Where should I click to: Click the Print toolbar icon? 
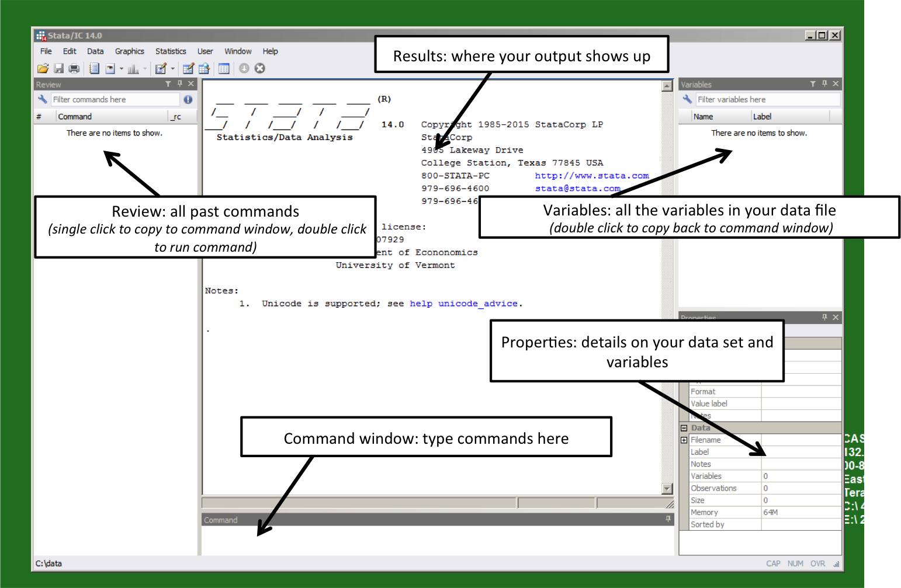(x=74, y=69)
